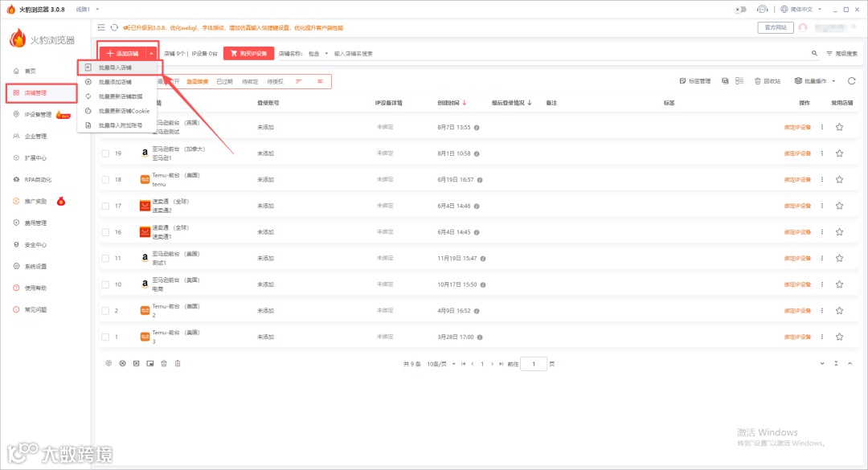Screen dimensions: 868x470
Task: Click info icon beside 6月19日 16:57
Action: coord(480,180)
